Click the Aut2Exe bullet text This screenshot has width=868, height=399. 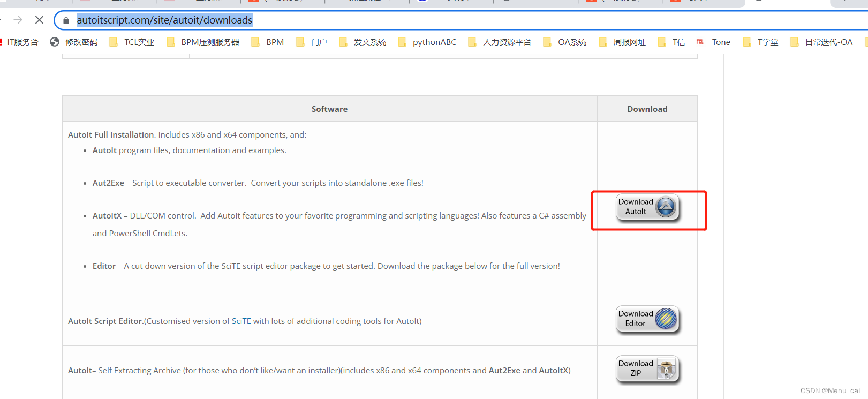(x=258, y=183)
